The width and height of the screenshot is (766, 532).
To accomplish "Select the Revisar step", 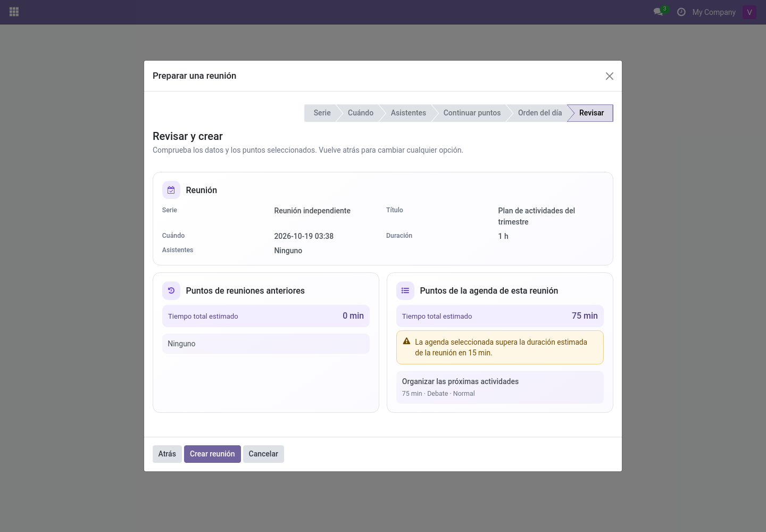I will coord(592,113).
